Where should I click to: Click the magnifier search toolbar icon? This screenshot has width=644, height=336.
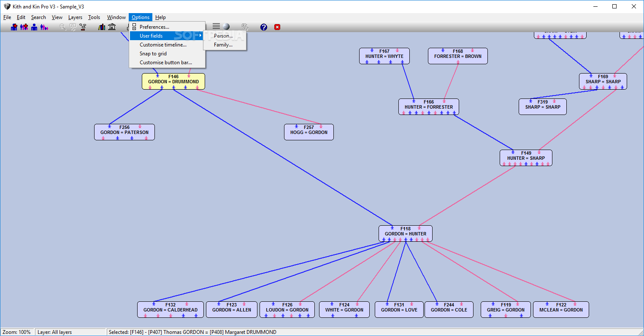pyautogui.click(x=62, y=27)
